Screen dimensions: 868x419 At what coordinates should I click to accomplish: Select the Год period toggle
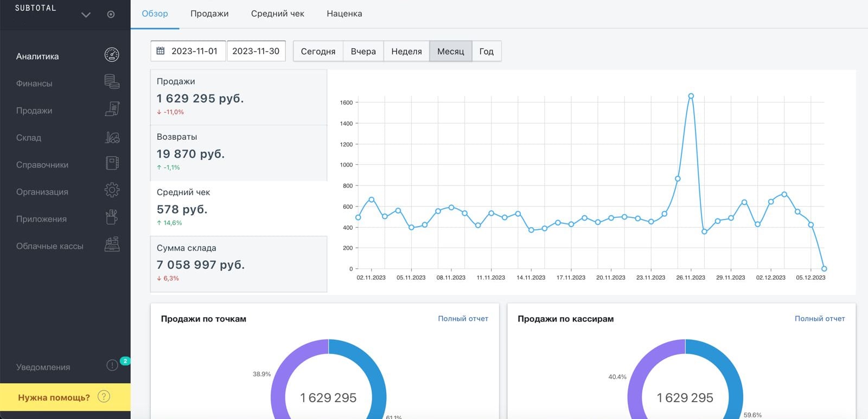486,51
